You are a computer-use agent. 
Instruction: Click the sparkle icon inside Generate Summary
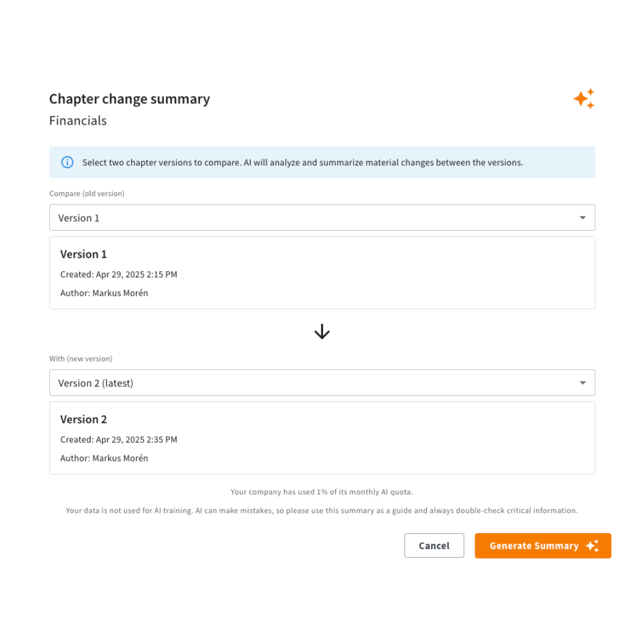click(592, 546)
